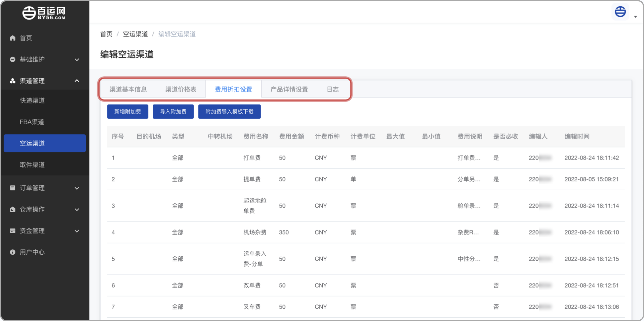The image size is (644, 321).
Task: Open the user avatar at top right
Action: click(x=620, y=12)
